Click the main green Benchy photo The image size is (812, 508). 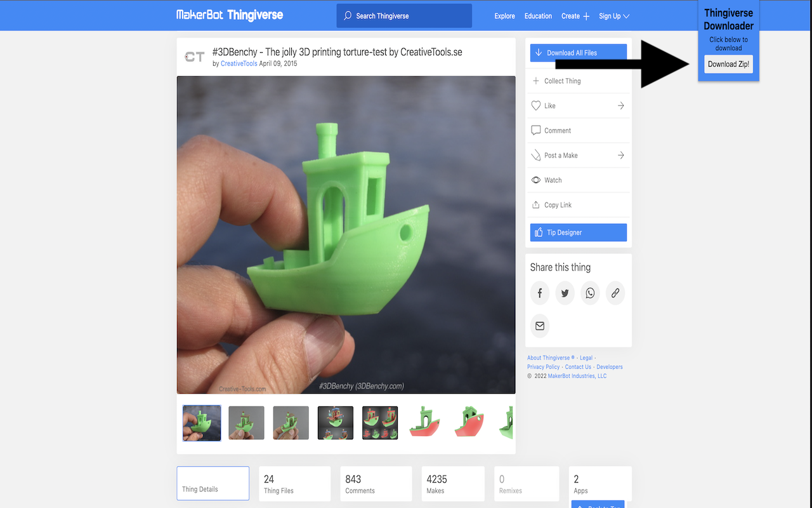pos(346,235)
